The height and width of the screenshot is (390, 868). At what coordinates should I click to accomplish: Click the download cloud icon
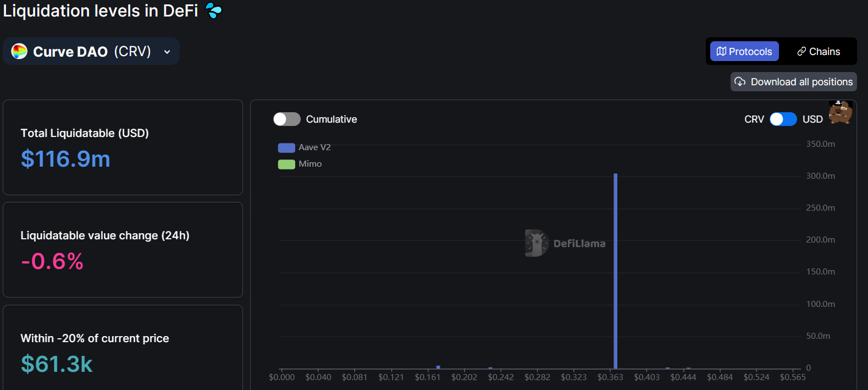740,82
